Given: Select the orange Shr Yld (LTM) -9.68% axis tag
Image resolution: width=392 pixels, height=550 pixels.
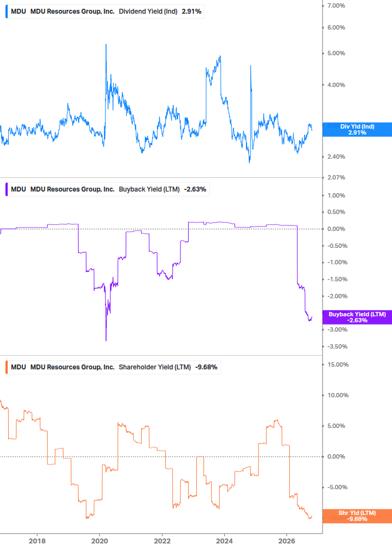Looking at the screenshot, I should 357,516.
